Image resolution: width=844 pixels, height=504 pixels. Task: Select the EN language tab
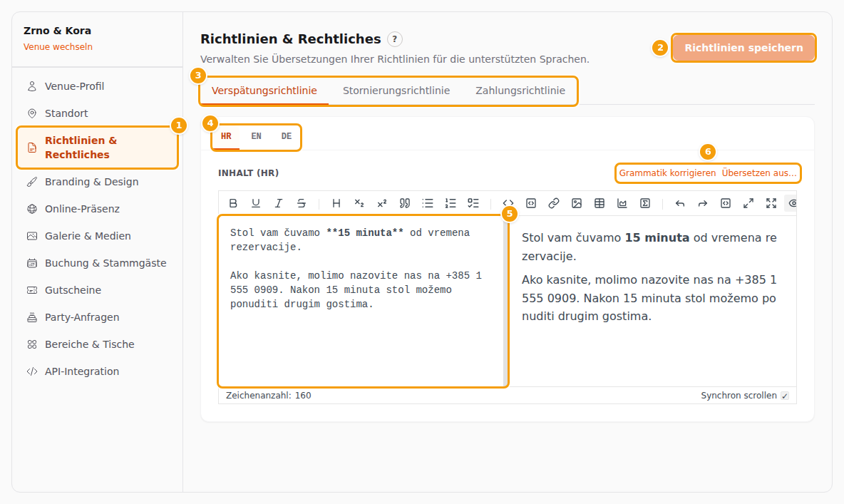tap(256, 136)
